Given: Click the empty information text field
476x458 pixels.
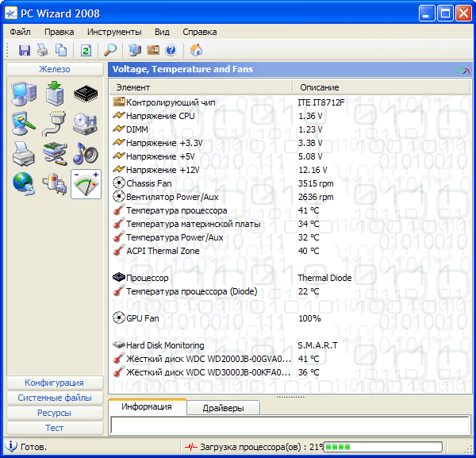Looking at the screenshot, I should pyautogui.click(x=290, y=425).
